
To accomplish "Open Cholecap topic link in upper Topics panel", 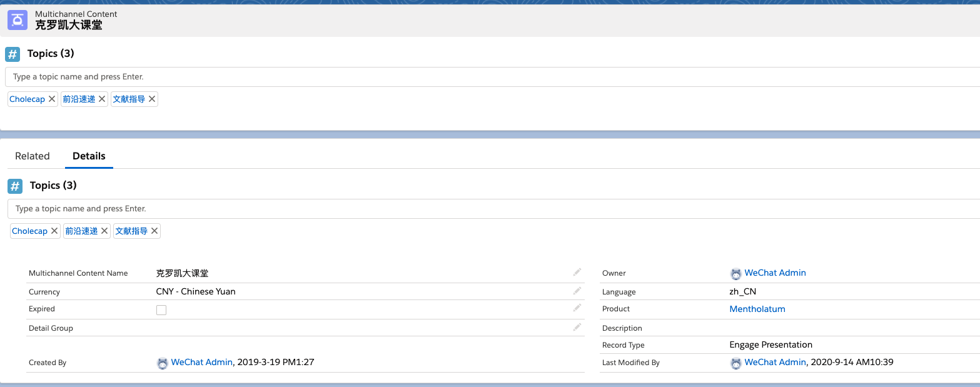I will [27, 99].
